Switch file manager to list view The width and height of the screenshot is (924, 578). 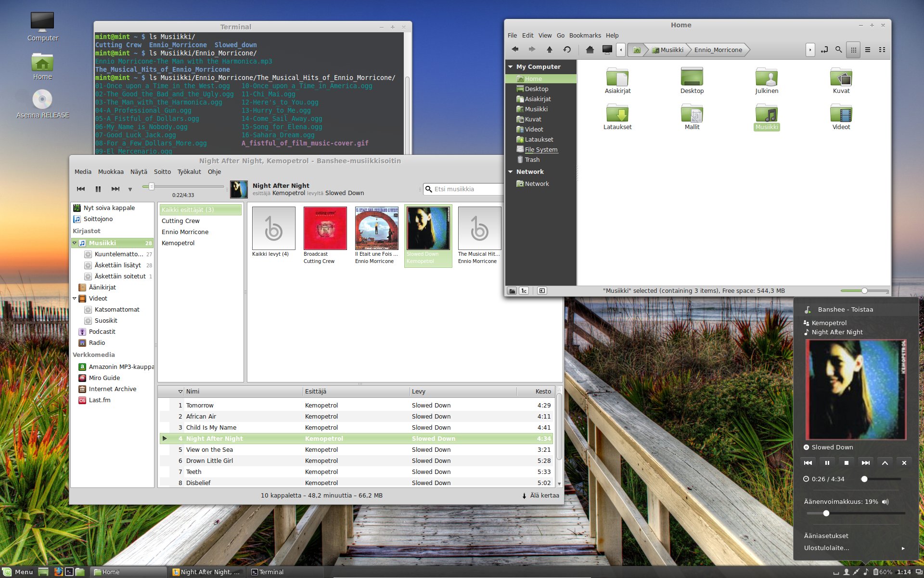(x=868, y=50)
